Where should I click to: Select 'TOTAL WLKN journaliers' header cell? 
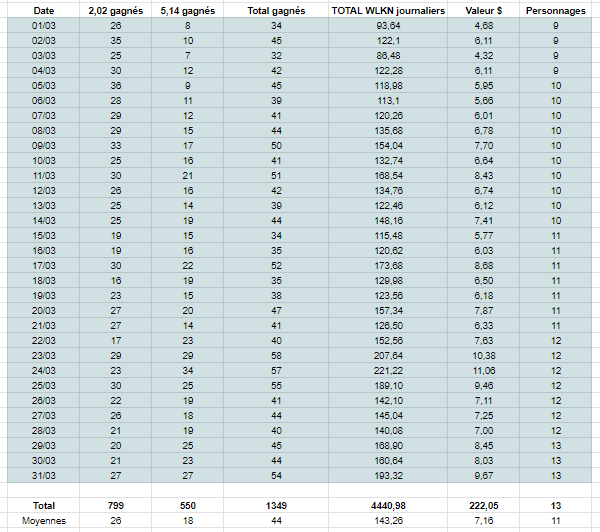(388, 11)
